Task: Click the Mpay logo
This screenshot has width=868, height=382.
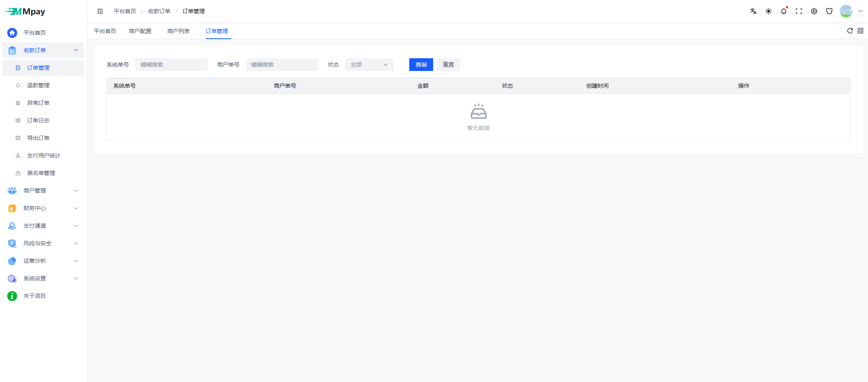Action: [26, 12]
